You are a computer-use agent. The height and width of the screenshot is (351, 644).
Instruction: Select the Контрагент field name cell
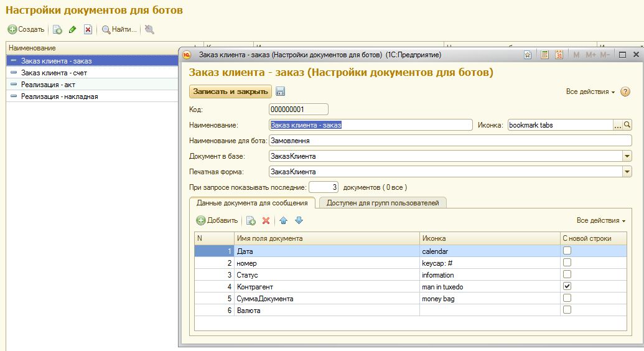pos(327,287)
